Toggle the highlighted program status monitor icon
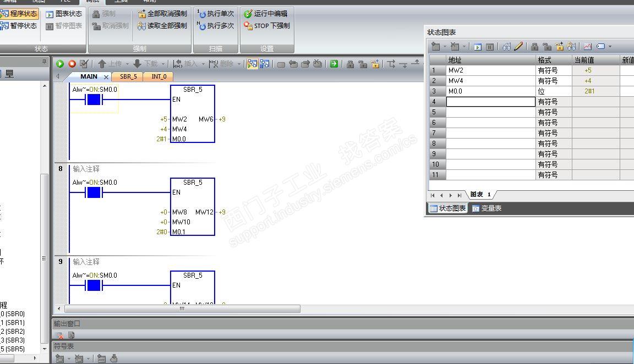 252,64
